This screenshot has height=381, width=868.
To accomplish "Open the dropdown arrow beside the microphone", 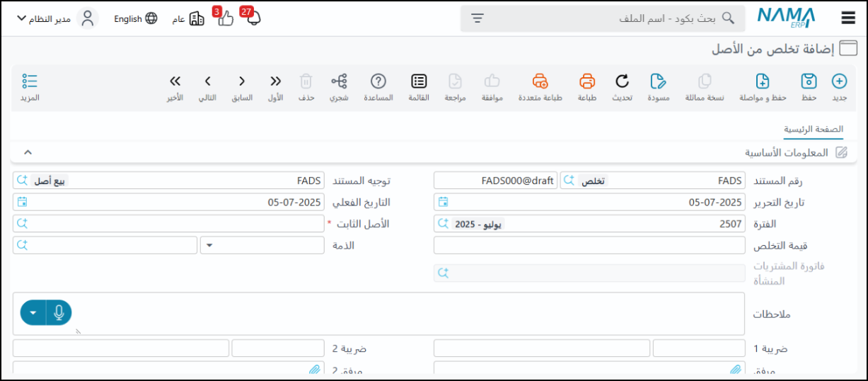I will (x=33, y=312).
